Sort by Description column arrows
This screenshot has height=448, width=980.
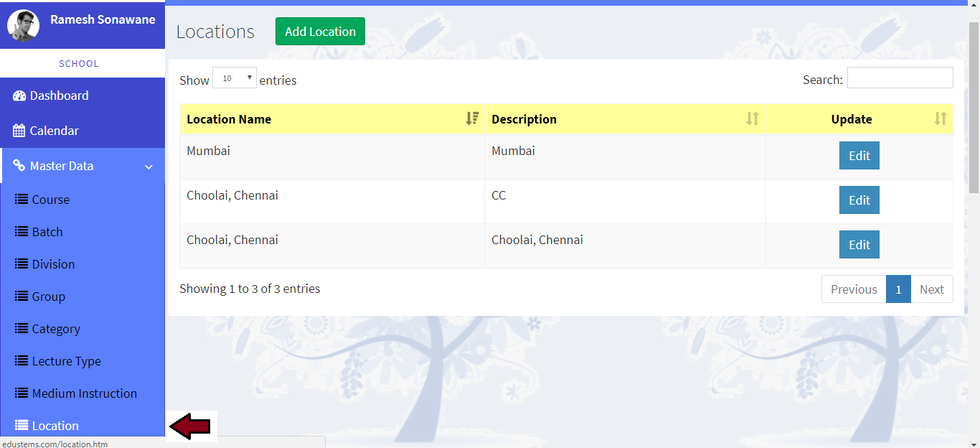coord(752,119)
